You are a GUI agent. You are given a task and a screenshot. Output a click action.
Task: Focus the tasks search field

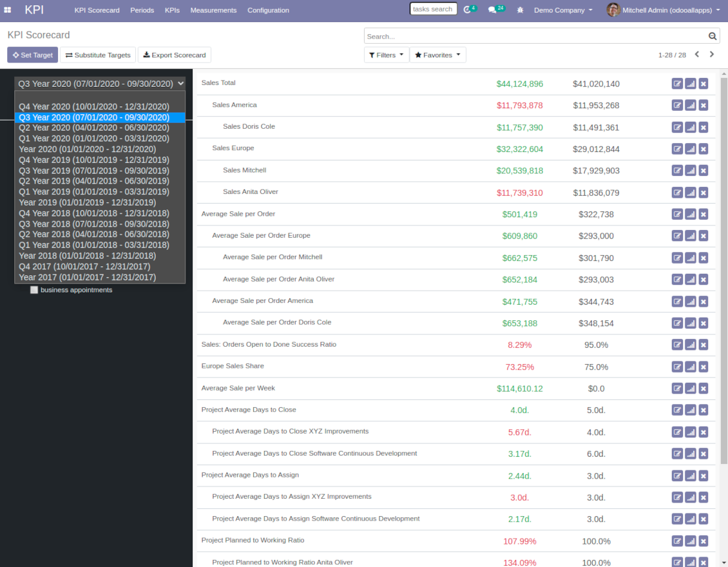point(433,9)
